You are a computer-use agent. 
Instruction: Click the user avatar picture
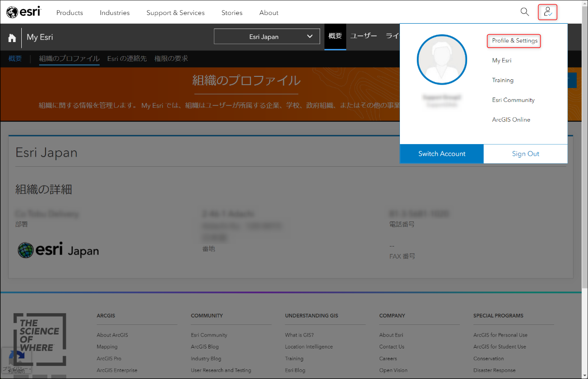pos(442,60)
